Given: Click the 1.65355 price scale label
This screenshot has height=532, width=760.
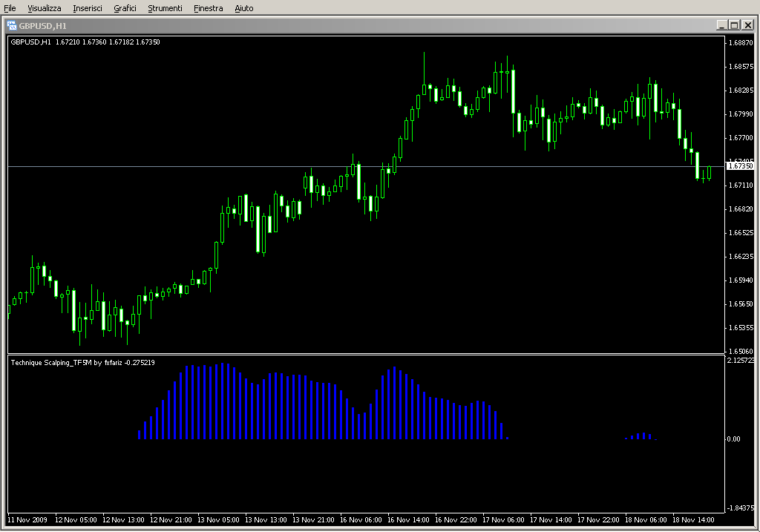Looking at the screenshot, I should click(x=741, y=327).
